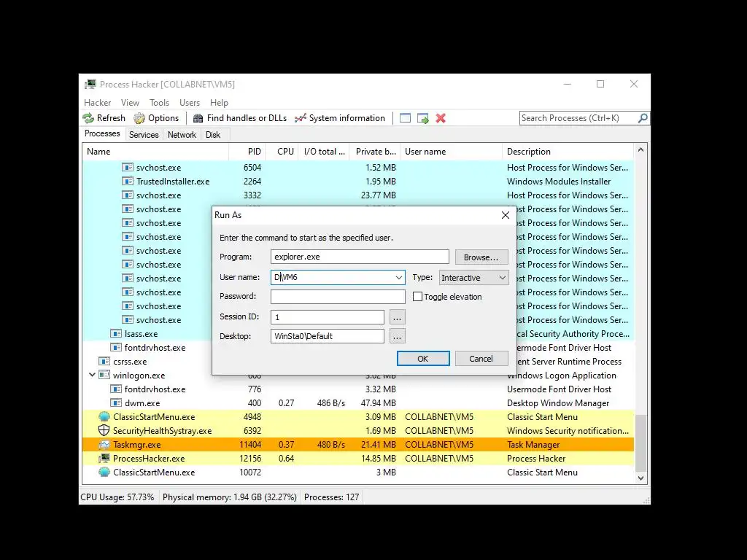Sort by the CPU column header

coord(282,152)
